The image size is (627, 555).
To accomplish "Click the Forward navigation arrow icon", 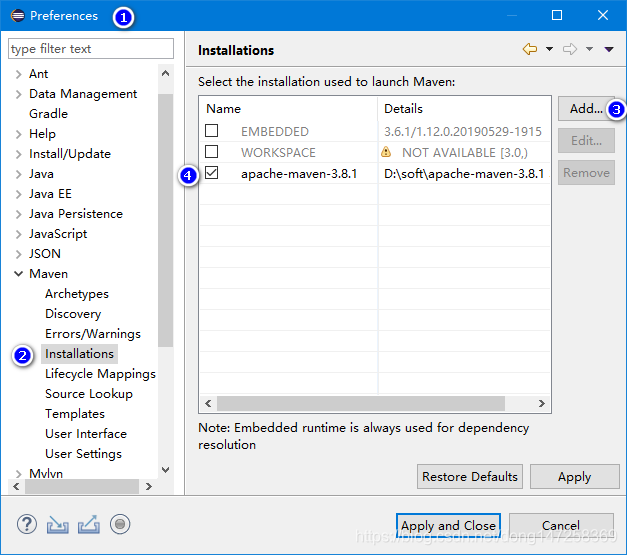I will pos(570,49).
